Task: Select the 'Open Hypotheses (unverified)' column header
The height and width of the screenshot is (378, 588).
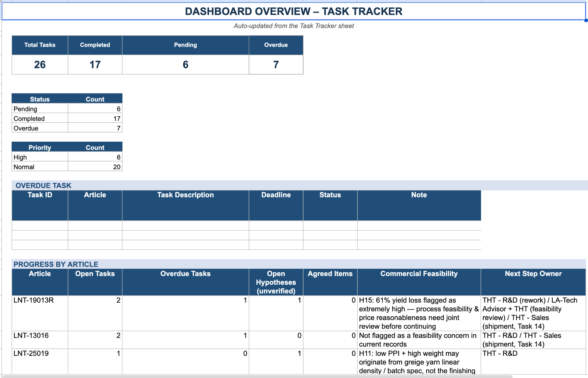Action: coord(276,282)
